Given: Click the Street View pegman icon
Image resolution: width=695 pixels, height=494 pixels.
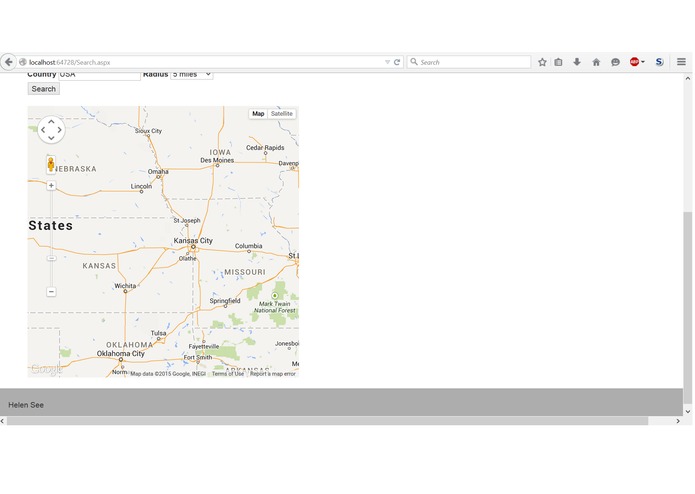Looking at the screenshot, I should pos(51,164).
